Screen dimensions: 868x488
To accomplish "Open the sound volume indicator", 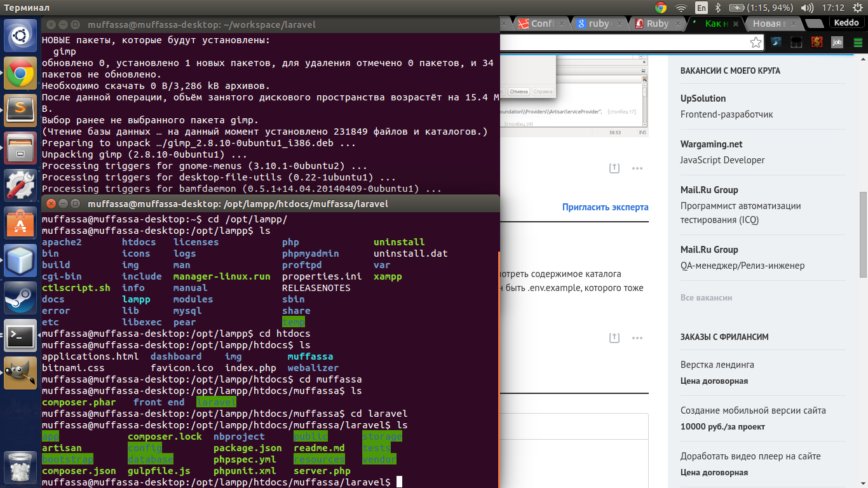I will (x=807, y=8).
